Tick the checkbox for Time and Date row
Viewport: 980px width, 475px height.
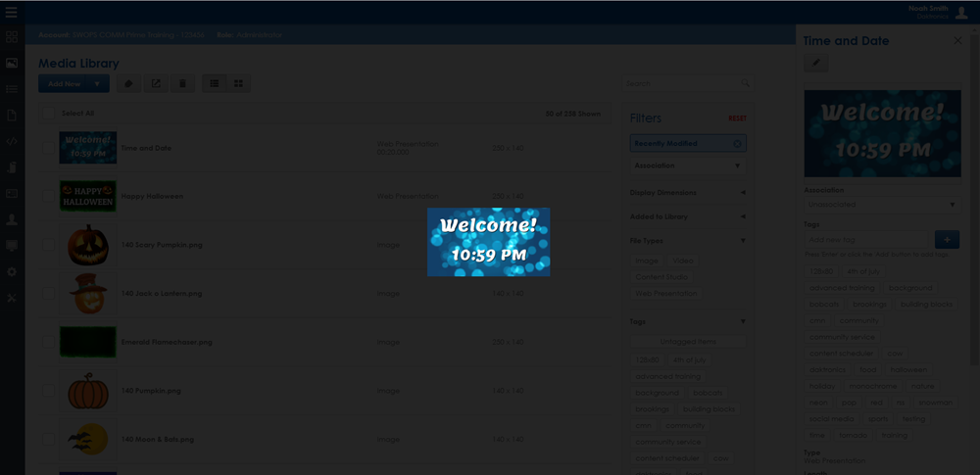pyautogui.click(x=48, y=148)
